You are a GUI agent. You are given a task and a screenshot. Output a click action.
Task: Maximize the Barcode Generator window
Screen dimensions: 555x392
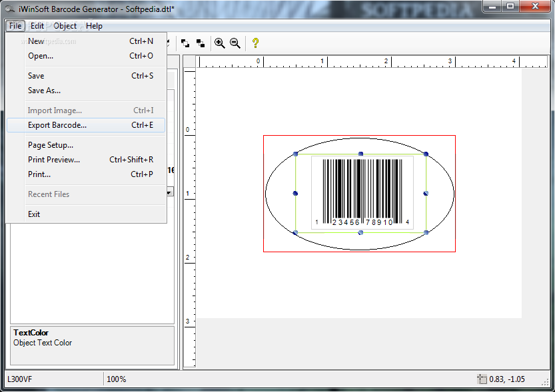click(x=510, y=7)
